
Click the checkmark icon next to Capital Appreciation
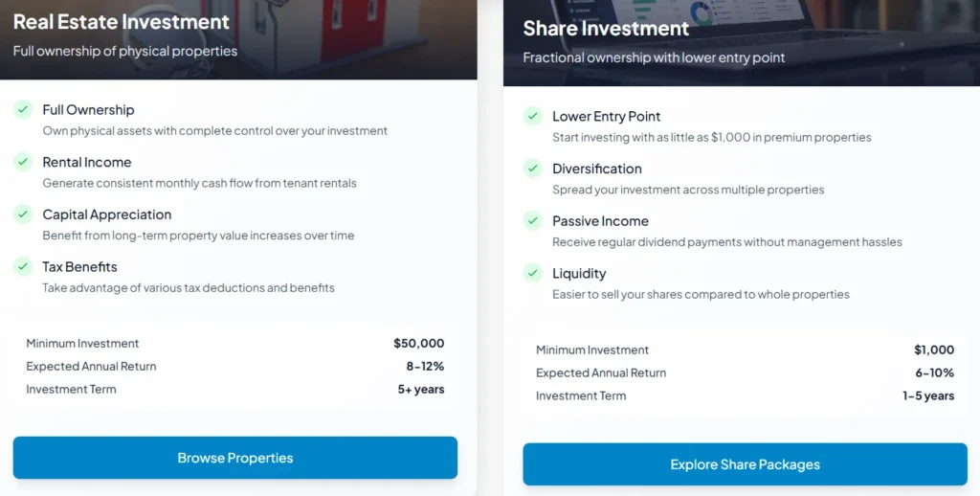[x=23, y=214]
